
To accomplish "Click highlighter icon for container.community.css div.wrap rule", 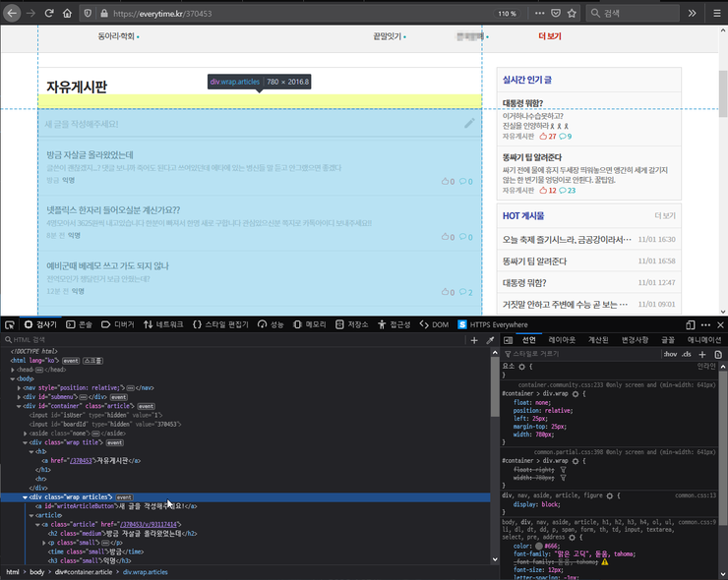I will click(x=576, y=393).
